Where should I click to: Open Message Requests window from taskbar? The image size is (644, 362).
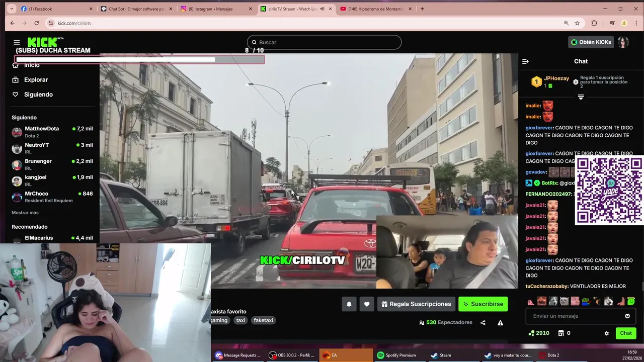tap(237, 355)
